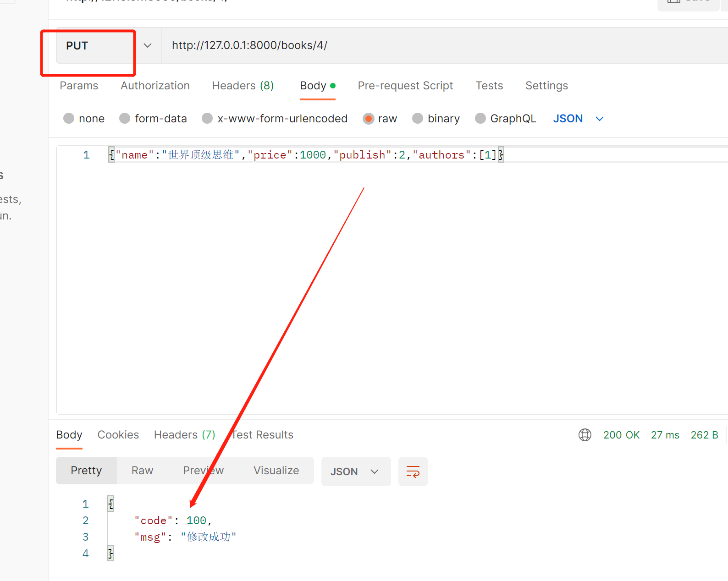728x581 pixels.
Task: Switch to the Params tab
Action: click(x=79, y=86)
